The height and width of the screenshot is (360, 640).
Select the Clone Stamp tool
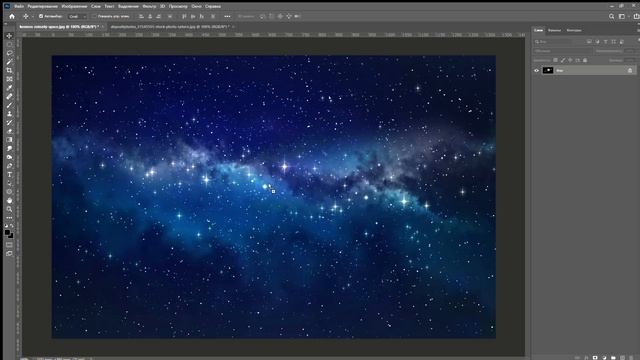click(x=9, y=113)
